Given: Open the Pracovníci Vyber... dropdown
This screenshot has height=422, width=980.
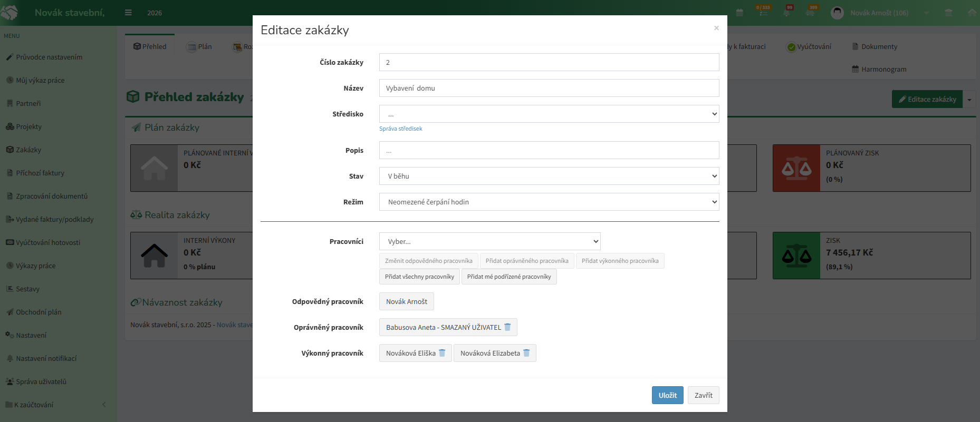Looking at the screenshot, I should (490, 241).
